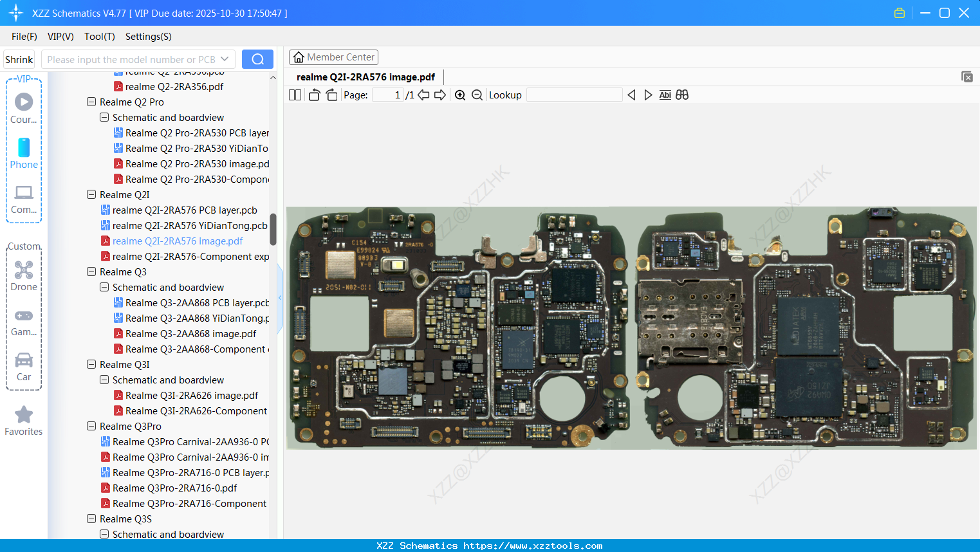Open the Settings(S) menu
Screen dimensions: 980x552
pyautogui.click(x=149, y=37)
